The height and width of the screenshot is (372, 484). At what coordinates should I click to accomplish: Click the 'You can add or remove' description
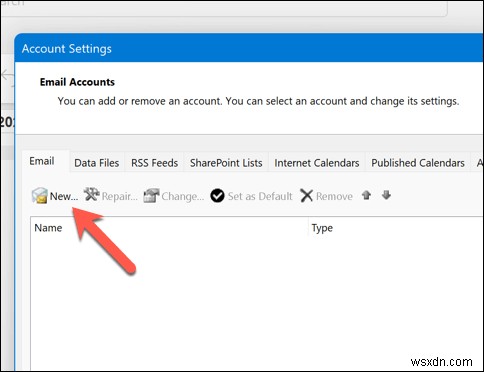[x=258, y=101]
